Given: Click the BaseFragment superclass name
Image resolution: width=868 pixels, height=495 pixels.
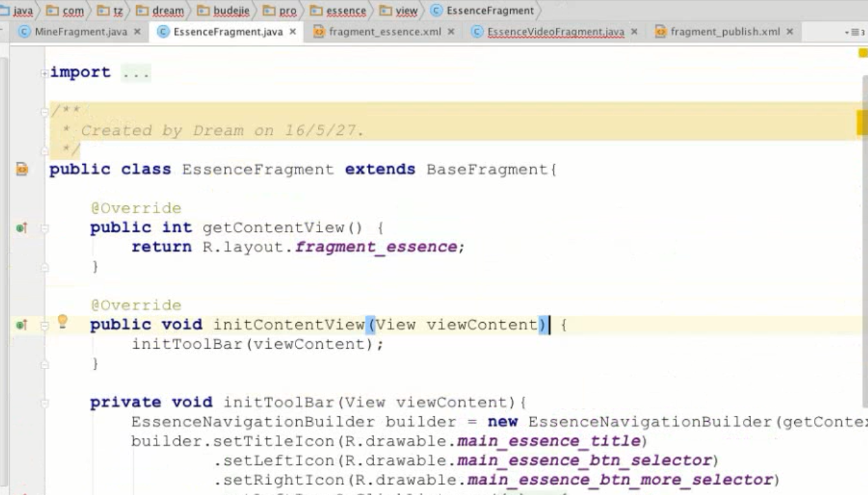Looking at the screenshot, I should (487, 169).
